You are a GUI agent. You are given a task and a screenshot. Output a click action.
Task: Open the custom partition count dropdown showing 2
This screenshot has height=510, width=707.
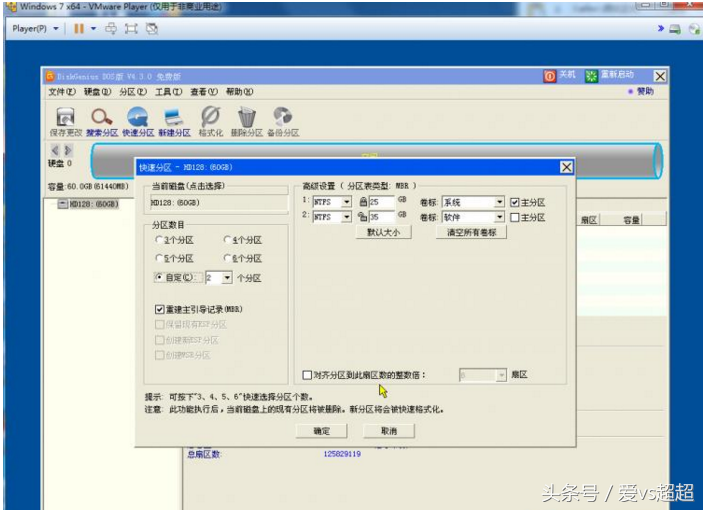click(x=227, y=278)
